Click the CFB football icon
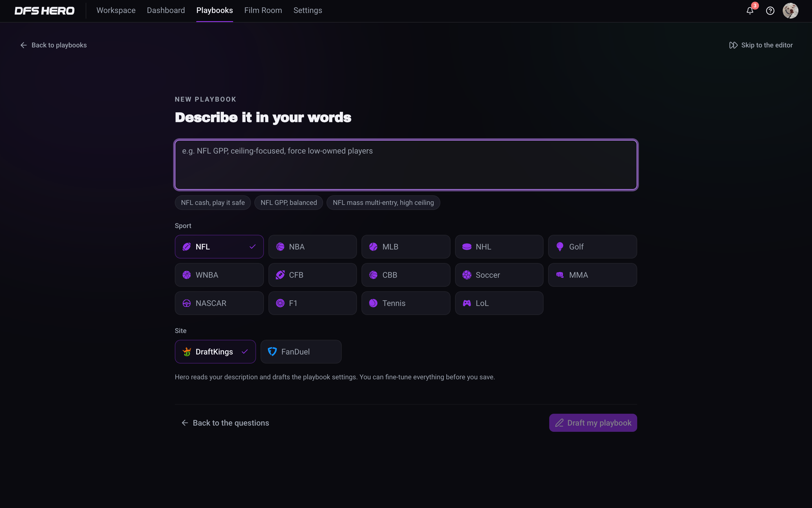This screenshot has width=812, height=508. (280, 275)
